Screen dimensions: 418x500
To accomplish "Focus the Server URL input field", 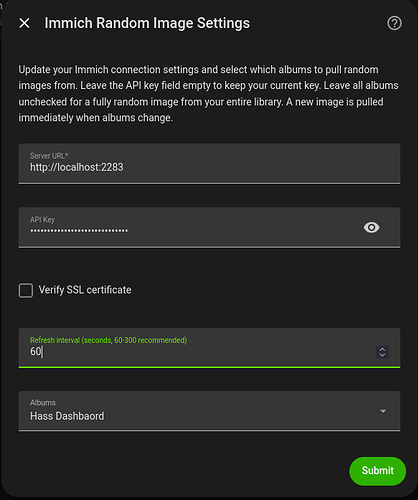I will tap(209, 163).
